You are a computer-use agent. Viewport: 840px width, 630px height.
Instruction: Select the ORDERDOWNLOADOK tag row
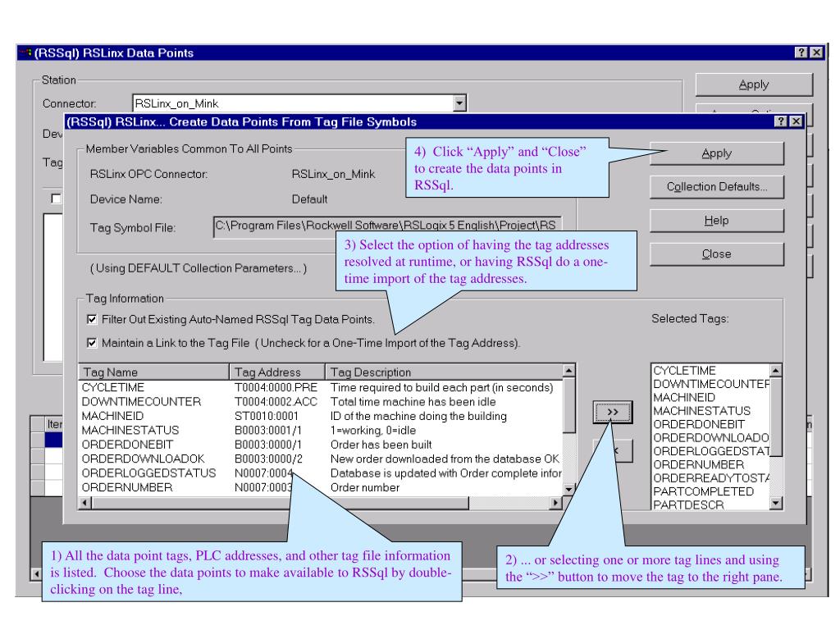321,459
